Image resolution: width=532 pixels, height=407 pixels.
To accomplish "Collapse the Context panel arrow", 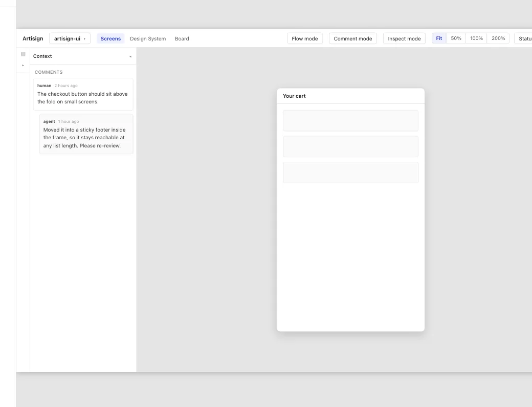I will pos(130,57).
